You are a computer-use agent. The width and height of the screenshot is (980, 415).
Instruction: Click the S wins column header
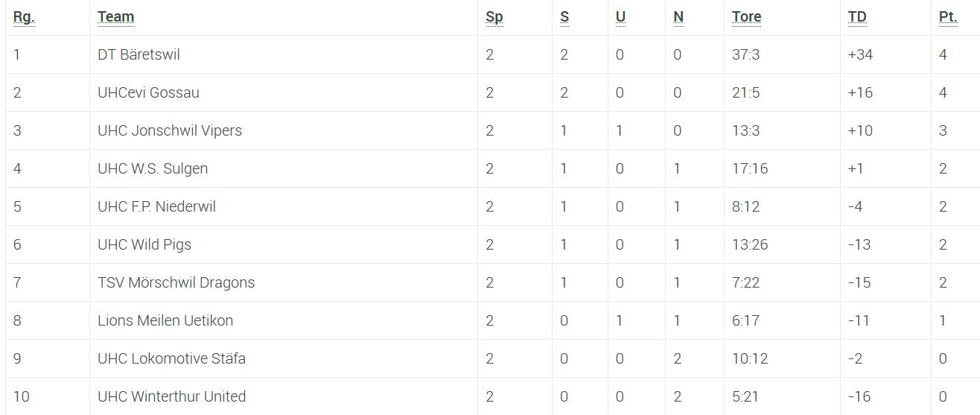point(564,17)
